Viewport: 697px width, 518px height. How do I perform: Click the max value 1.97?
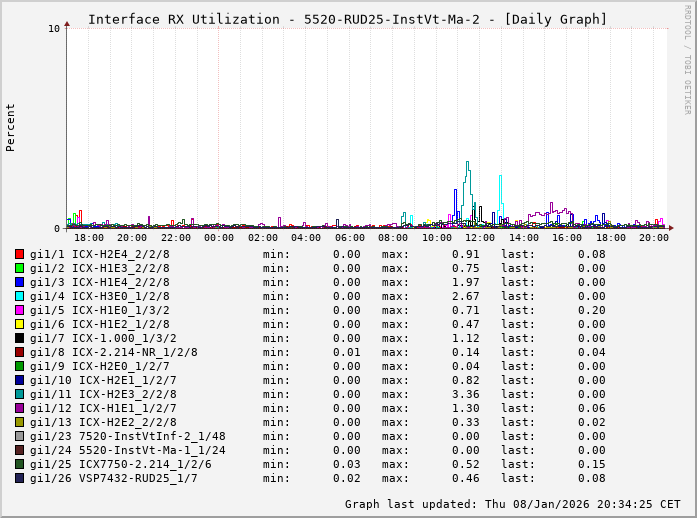click(466, 282)
